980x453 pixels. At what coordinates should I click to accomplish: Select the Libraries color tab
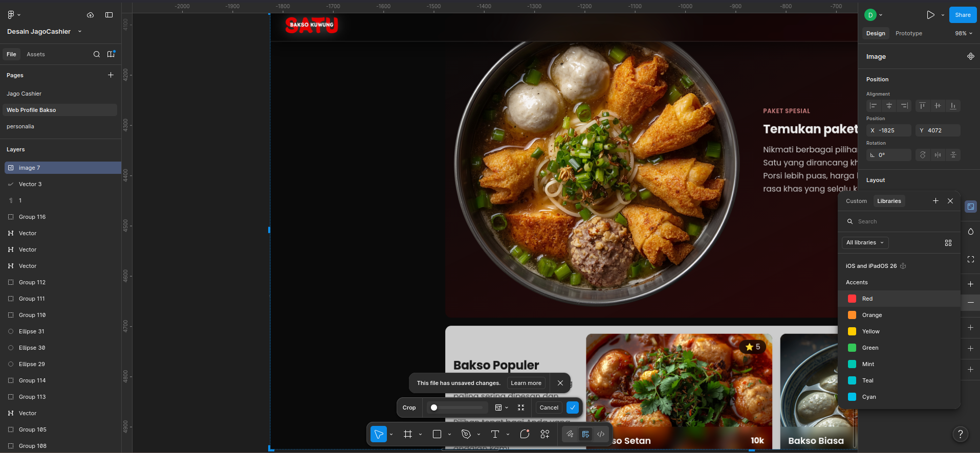[889, 201]
